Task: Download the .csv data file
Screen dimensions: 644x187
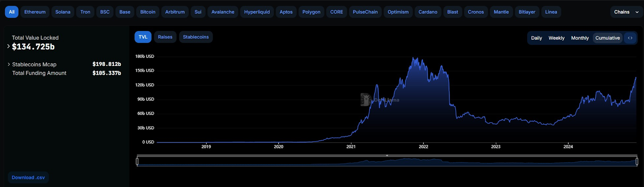Action: point(28,177)
